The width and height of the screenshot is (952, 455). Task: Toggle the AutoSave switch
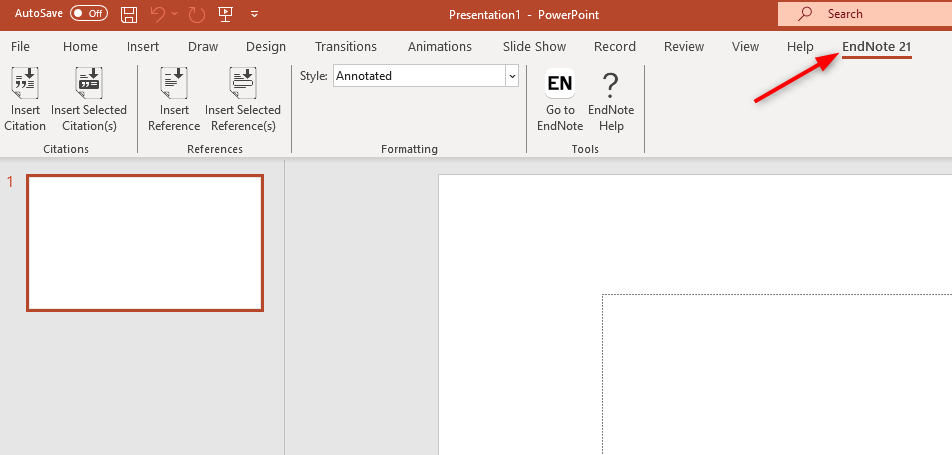pyautogui.click(x=89, y=14)
